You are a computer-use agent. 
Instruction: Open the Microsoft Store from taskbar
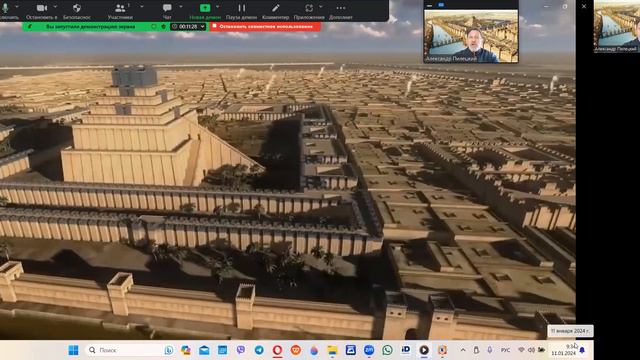[x=351, y=350]
